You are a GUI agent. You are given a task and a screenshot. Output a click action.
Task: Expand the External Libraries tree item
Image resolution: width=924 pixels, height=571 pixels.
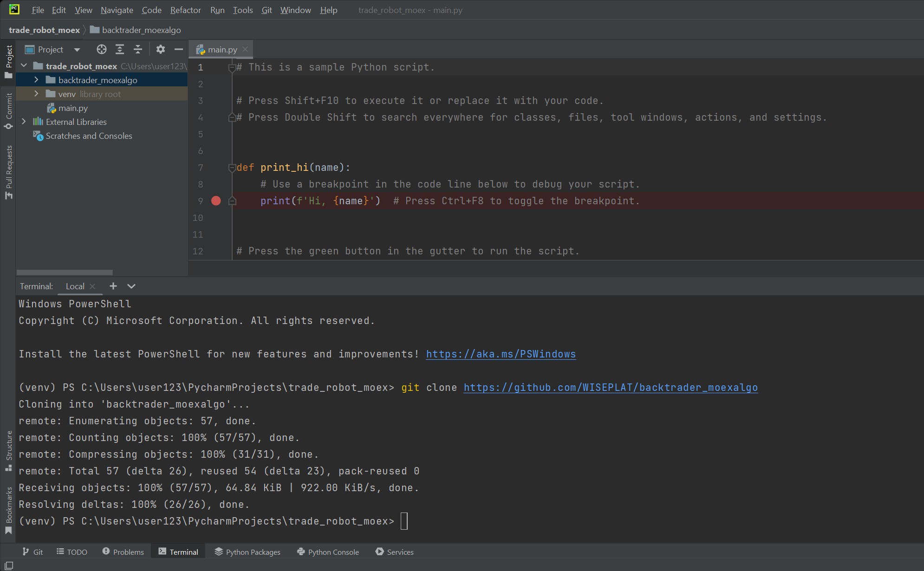click(25, 122)
